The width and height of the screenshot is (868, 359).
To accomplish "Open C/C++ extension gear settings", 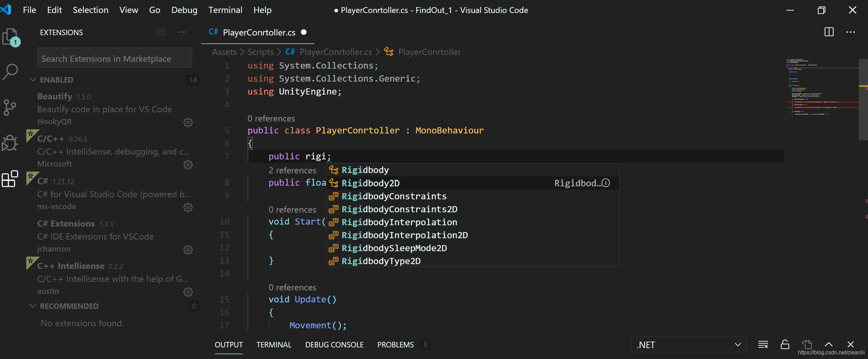I will click(x=188, y=165).
